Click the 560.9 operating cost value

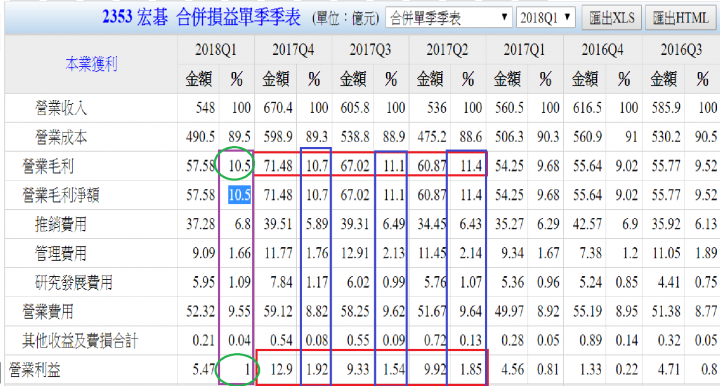click(x=587, y=137)
